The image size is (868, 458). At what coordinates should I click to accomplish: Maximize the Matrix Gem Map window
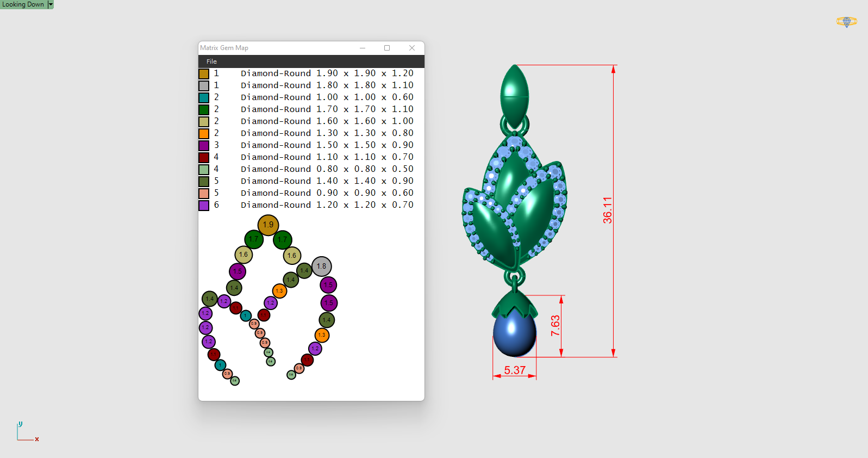point(387,48)
